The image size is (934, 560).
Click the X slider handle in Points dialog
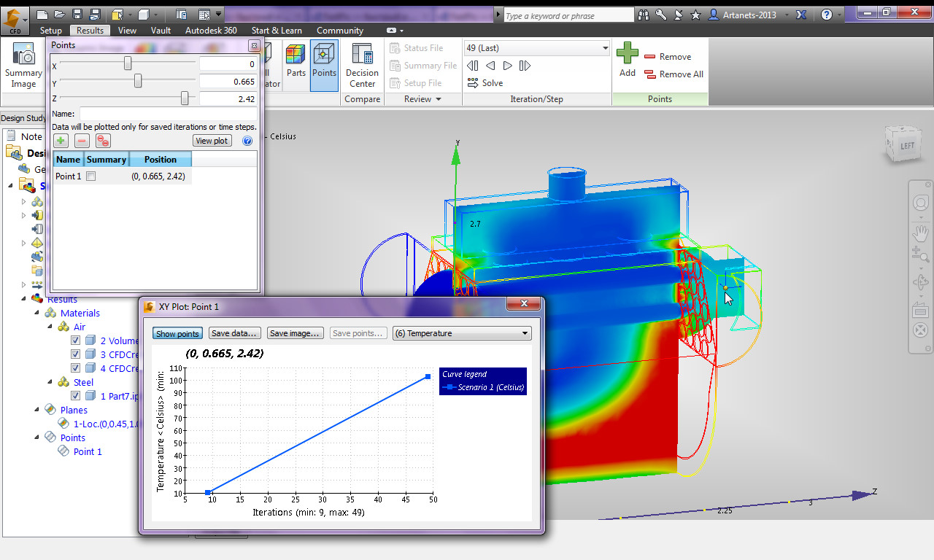[128, 63]
